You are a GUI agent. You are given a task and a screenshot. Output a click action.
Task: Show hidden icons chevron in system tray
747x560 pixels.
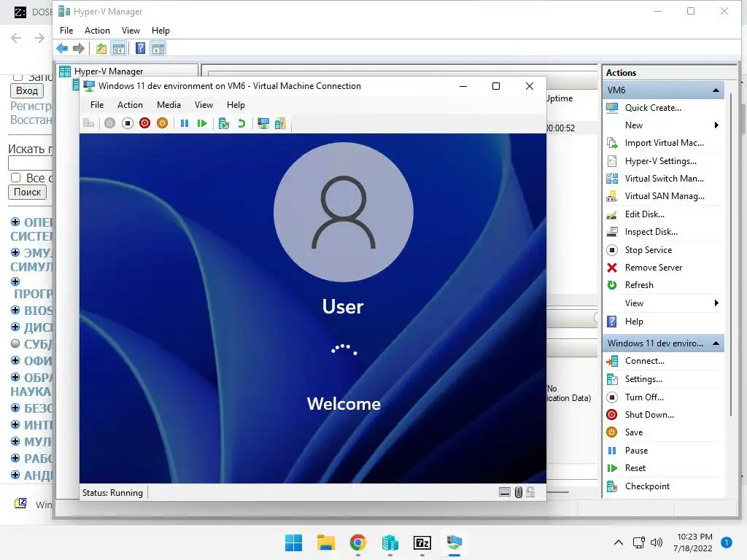pyautogui.click(x=619, y=542)
